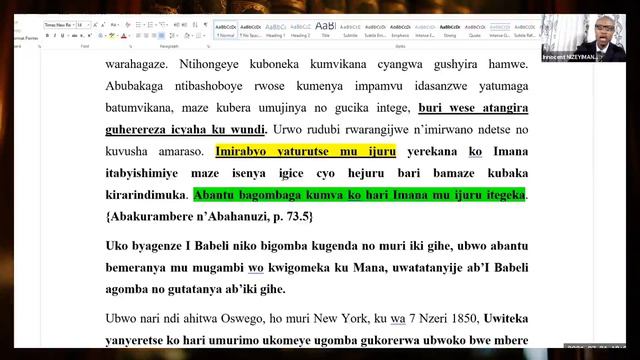Click the Format Painter button
This screenshot has height=360, width=640.
[26, 38]
